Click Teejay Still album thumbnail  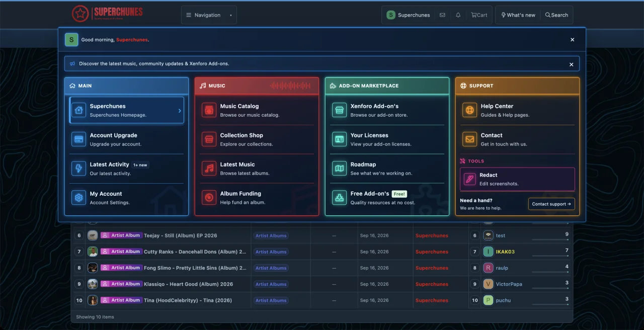coord(93,235)
